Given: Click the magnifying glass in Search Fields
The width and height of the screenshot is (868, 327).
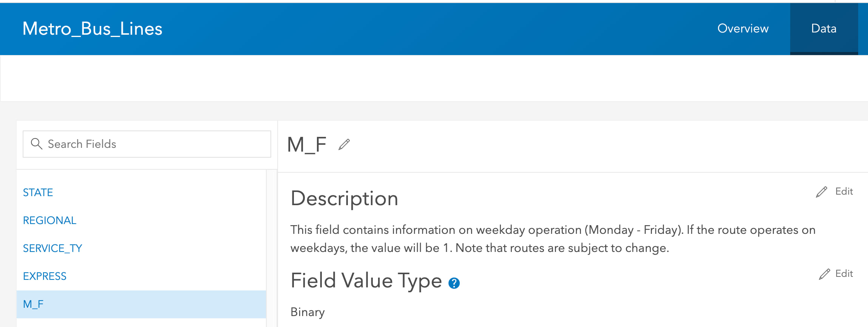Looking at the screenshot, I should [37, 144].
